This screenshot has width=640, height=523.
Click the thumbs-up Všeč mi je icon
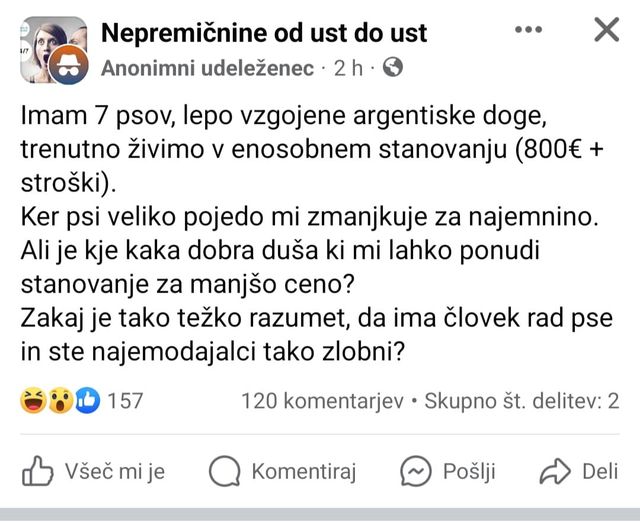pos(37,471)
